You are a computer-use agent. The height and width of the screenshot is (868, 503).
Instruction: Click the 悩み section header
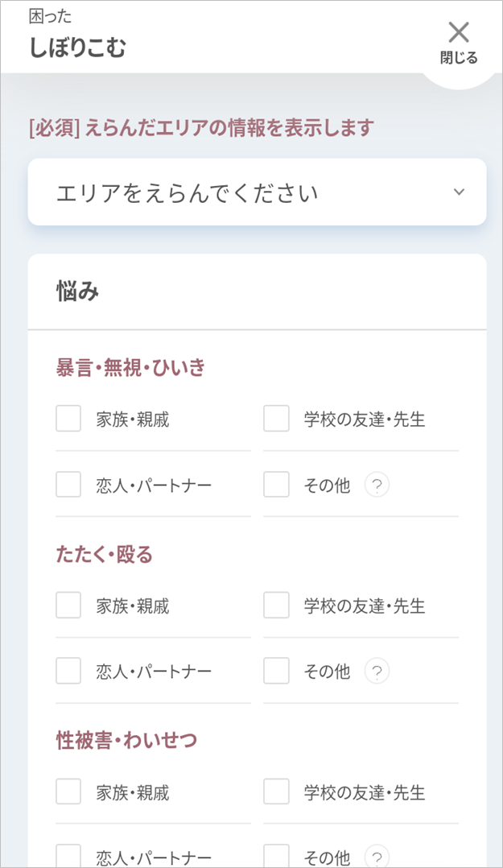coord(78,291)
